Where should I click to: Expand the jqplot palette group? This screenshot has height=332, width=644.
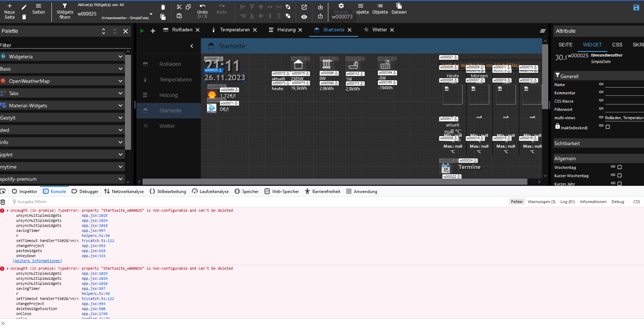click(x=62, y=154)
